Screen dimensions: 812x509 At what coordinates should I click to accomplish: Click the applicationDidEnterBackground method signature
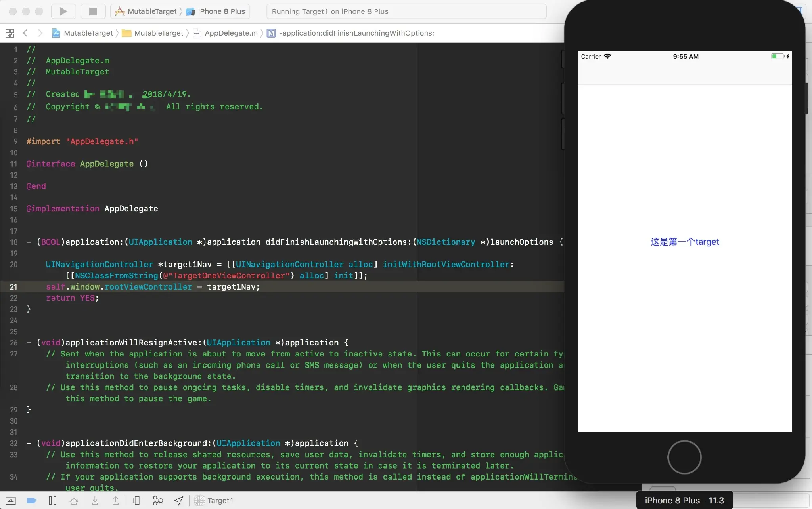(x=193, y=443)
